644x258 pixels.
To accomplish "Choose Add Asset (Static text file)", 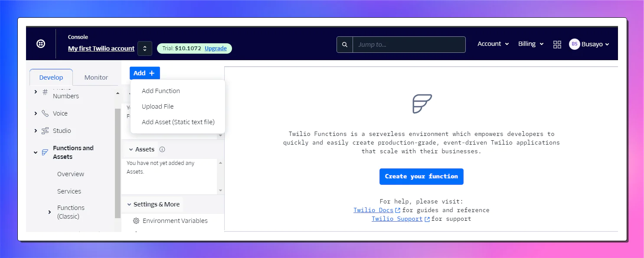I will pos(178,122).
